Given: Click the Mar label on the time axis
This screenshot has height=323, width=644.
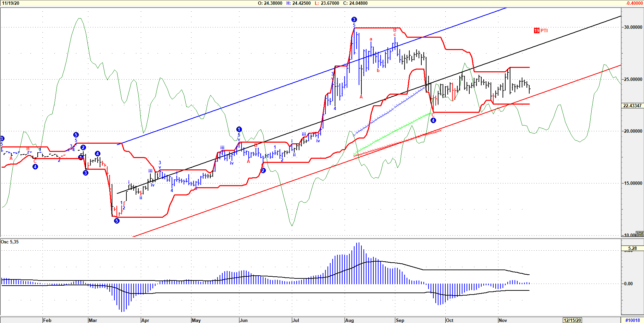Looking at the screenshot, I should point(93,320).
